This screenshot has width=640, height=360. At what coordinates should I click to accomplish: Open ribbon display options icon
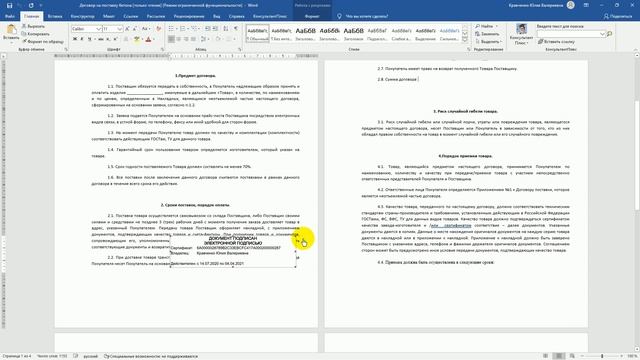pyautogui.click(x=586, y=5)
